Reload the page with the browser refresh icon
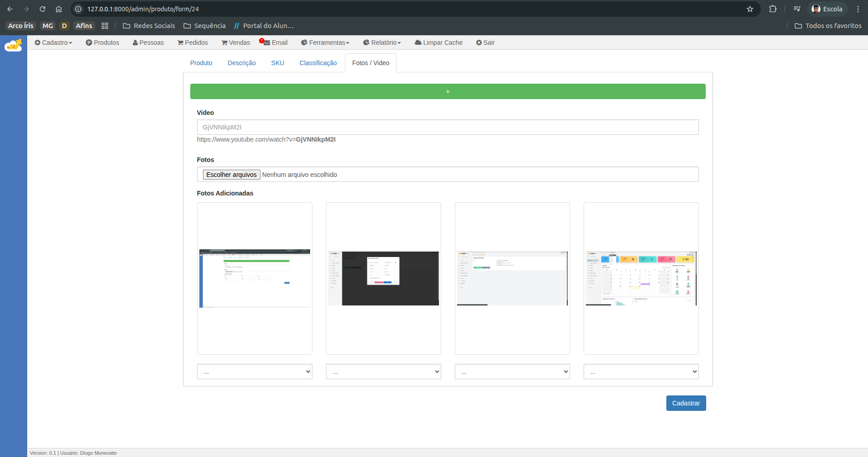 (42, 9)
